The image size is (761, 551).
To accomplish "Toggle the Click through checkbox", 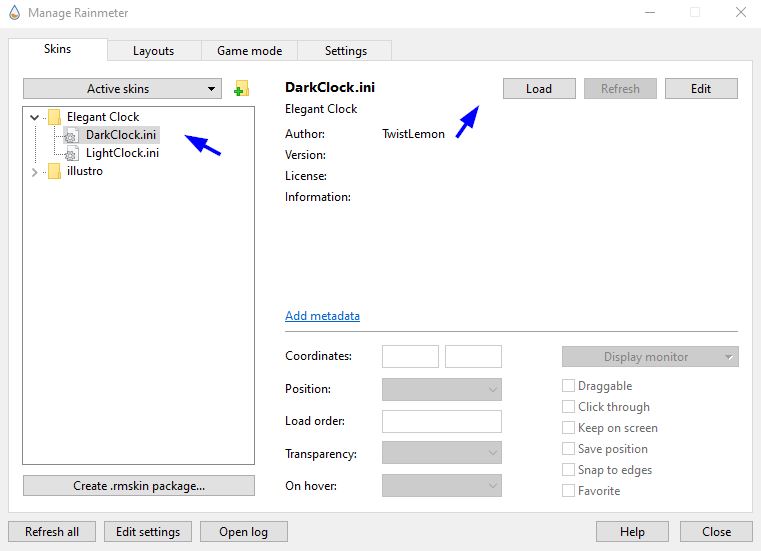I will point(568,406).
